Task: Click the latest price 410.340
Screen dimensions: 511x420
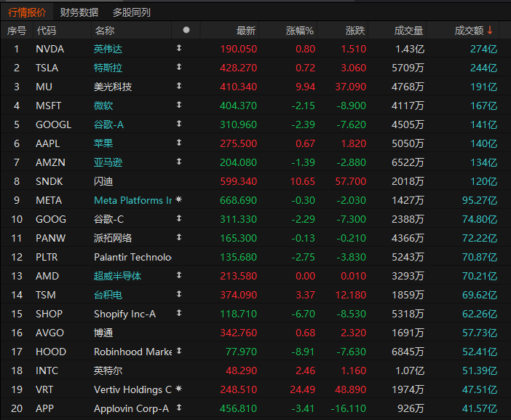Action: [x=239, y=87]
